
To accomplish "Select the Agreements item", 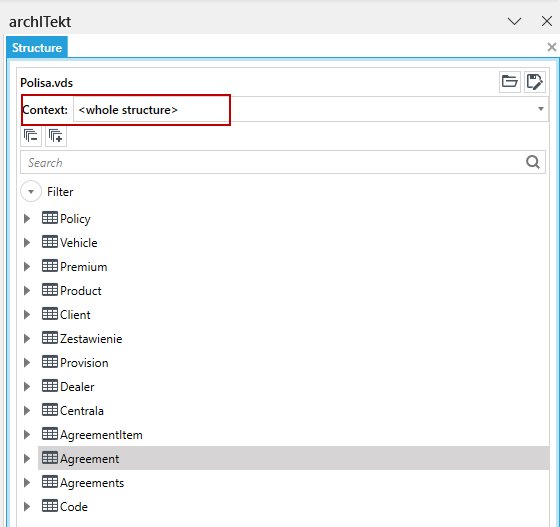I will [92, 482].
